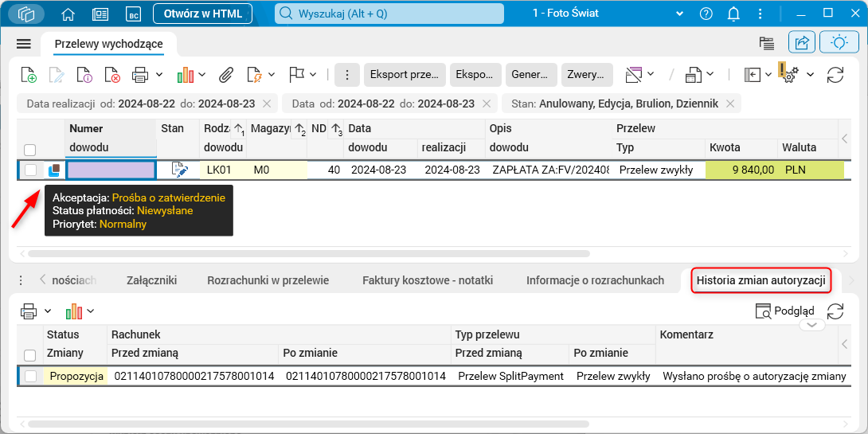Viewport: 868px width, 434px height.
Task: Show previous tabs with left chevron
Action: coord(42,280)
